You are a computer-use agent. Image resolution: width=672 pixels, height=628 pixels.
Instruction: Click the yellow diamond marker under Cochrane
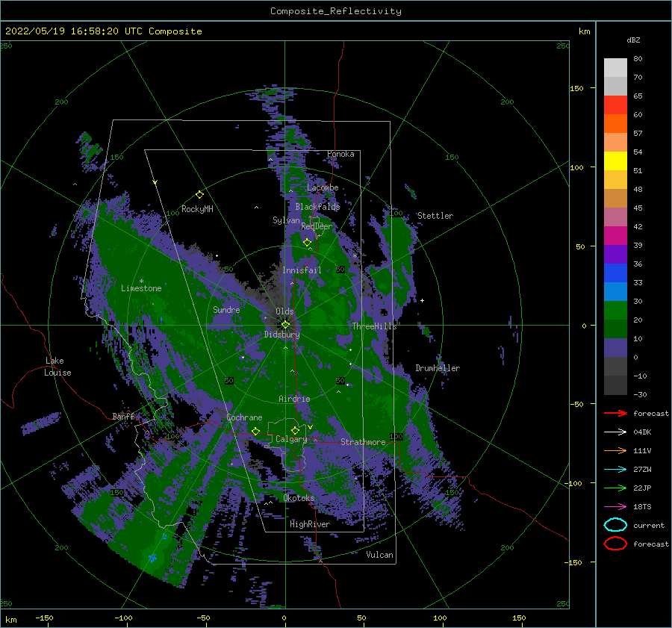(256, 431)
